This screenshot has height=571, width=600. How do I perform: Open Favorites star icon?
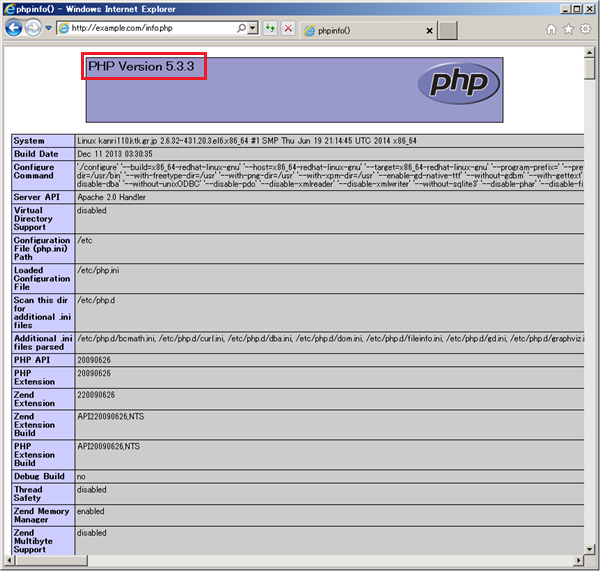tap(569, 29)
